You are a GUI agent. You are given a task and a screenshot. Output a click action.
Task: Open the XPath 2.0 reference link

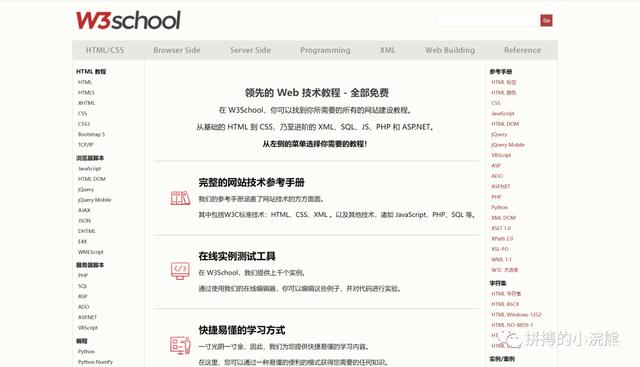502,238
